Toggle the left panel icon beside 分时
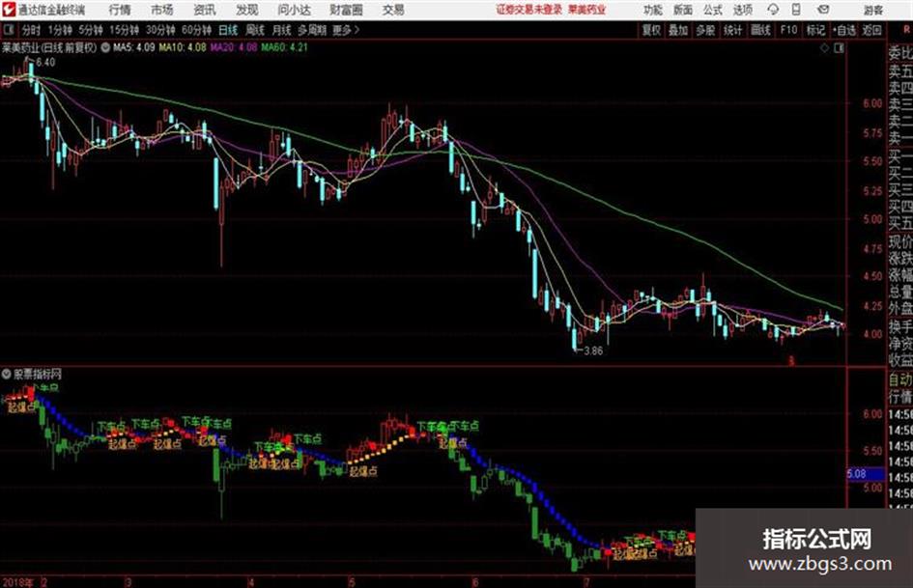Image resolution: width=913 pixels, height=588 pixels. (x=8, y=30)
